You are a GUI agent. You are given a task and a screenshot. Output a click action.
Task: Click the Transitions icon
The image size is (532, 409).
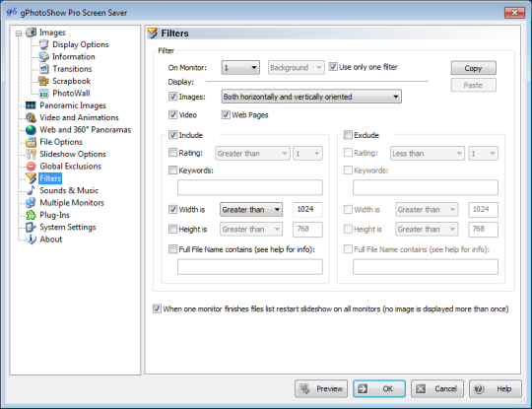click(43, 69)
